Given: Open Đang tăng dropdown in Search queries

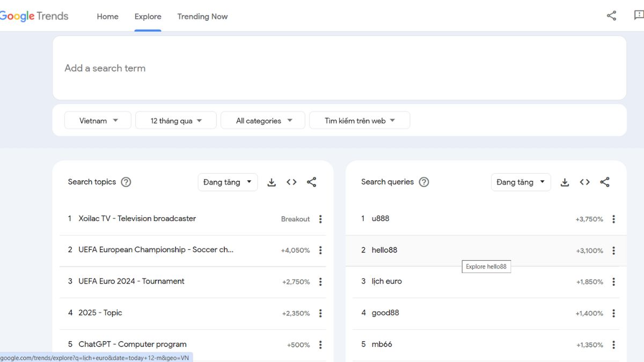Looking at the screenshot, I should [521, 182].
